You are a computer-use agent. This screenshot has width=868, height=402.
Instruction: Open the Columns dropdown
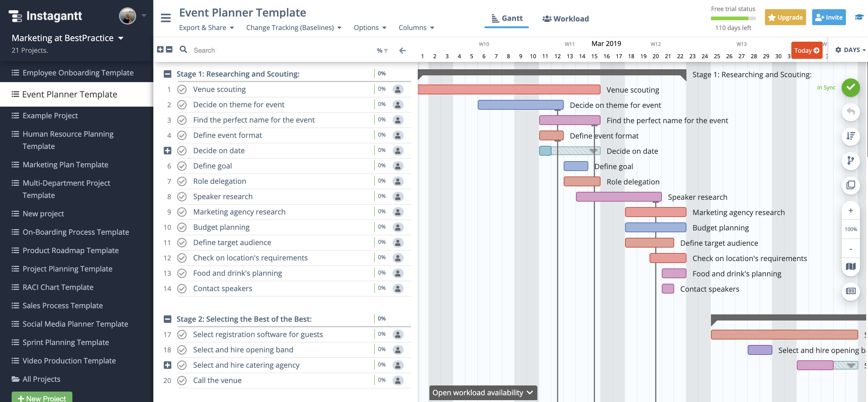pyautogui.click(x=416, y=28)
